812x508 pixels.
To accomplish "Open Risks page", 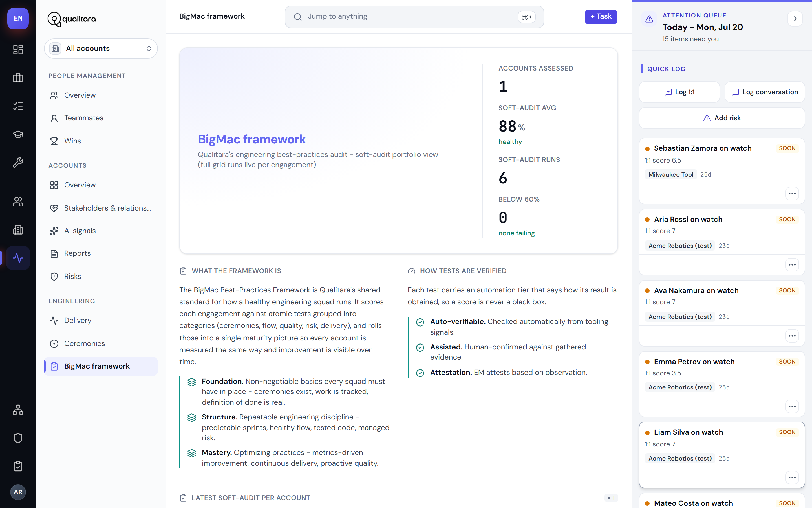I will 101,277.
